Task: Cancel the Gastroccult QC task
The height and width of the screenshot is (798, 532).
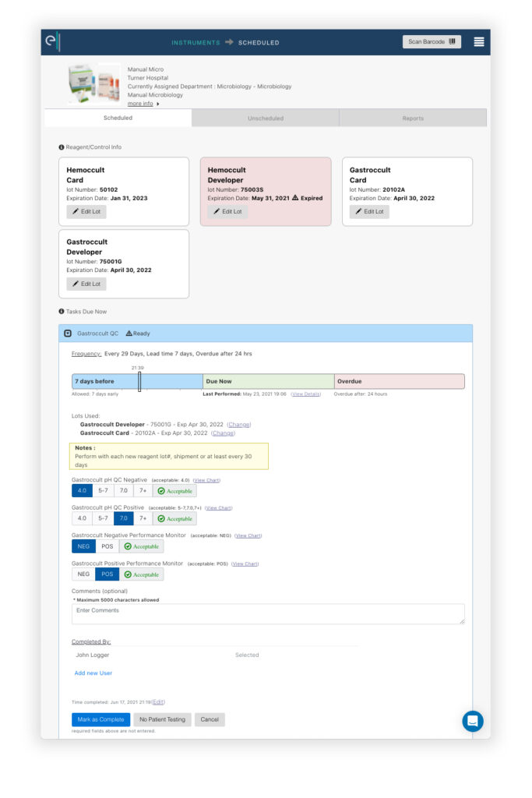Action: click(x=210, y=719)
